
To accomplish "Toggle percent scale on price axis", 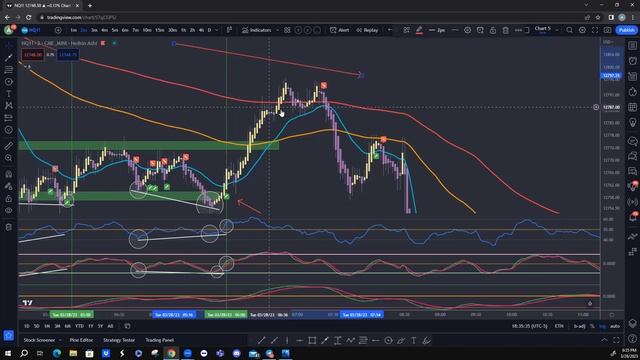I will pyautogui.click(x=592, y=326).
